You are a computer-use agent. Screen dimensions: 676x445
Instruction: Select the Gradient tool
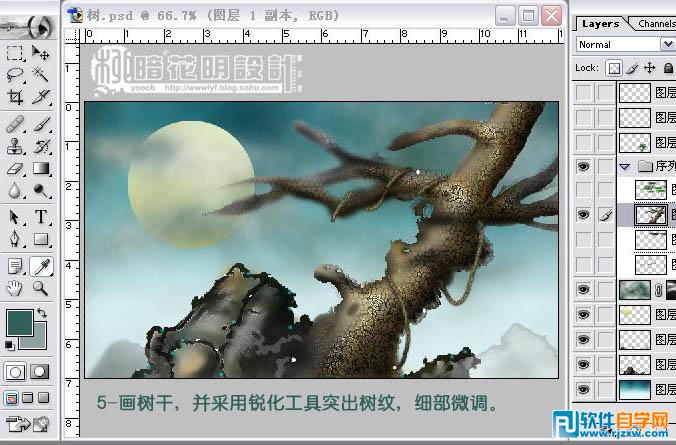41,168
